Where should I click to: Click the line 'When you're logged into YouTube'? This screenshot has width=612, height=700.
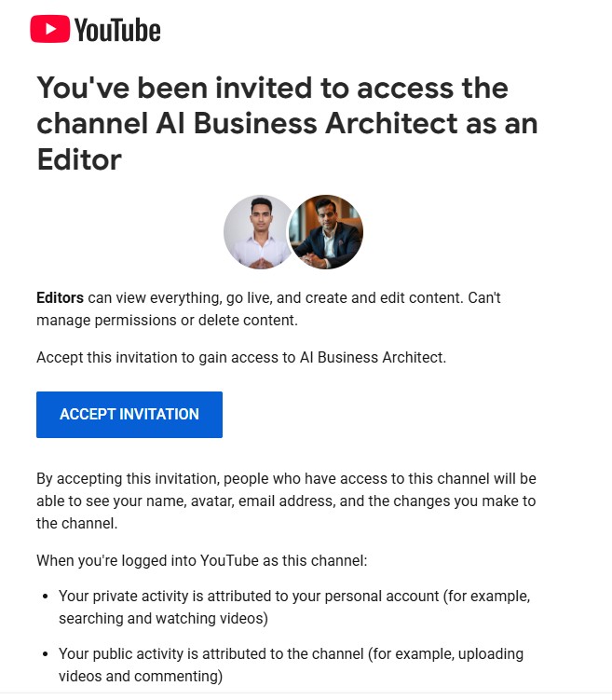[x=201, y=561]
